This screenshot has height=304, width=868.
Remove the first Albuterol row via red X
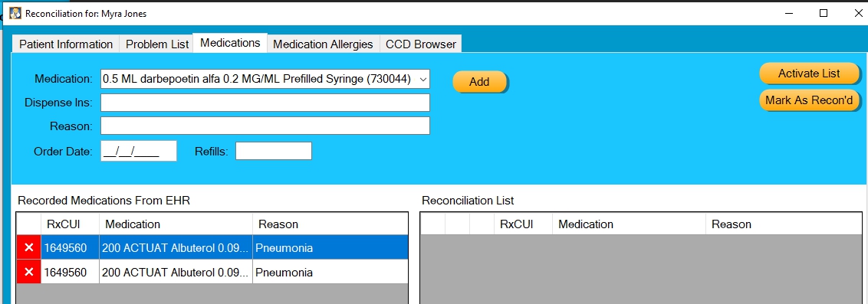click(29, 247)
